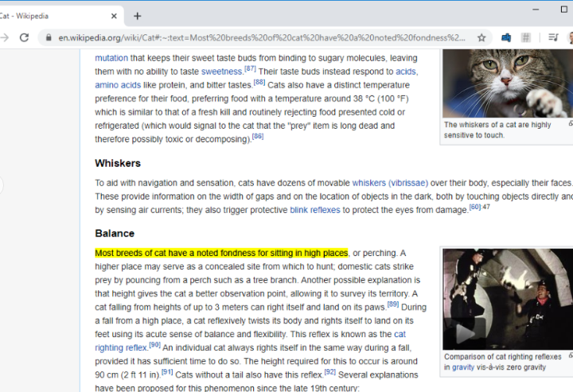Bookmark this page with the star icon
This screenshot has width=573, height=392.
click(481, 37)
